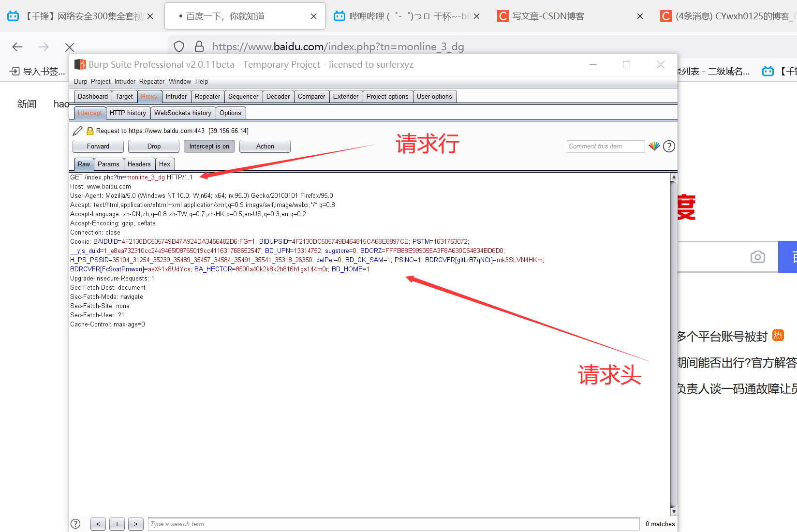Switch to the Hex view tab
Viewport: 797px width, 532px height.
[165, 164]
